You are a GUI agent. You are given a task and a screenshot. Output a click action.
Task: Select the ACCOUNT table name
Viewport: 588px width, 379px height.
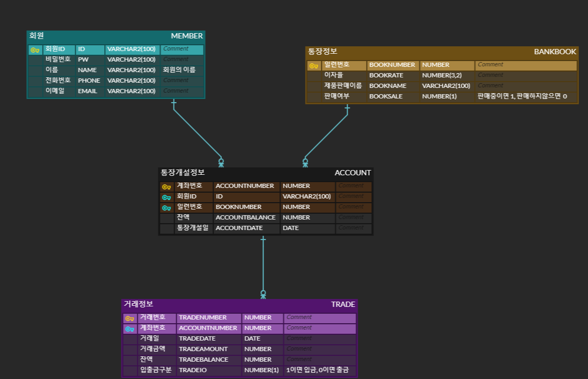coord(352,173)
